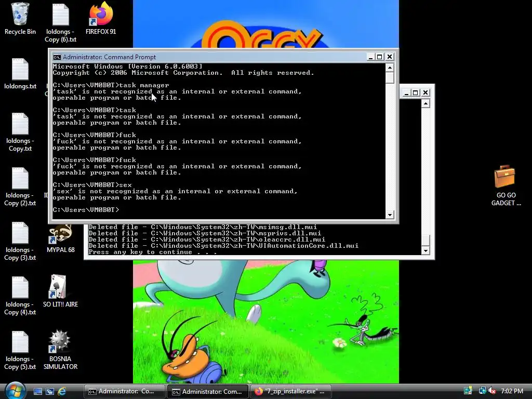Open the network tray icon
Viewport: 532px width, 399px height.
click(482, 391)
